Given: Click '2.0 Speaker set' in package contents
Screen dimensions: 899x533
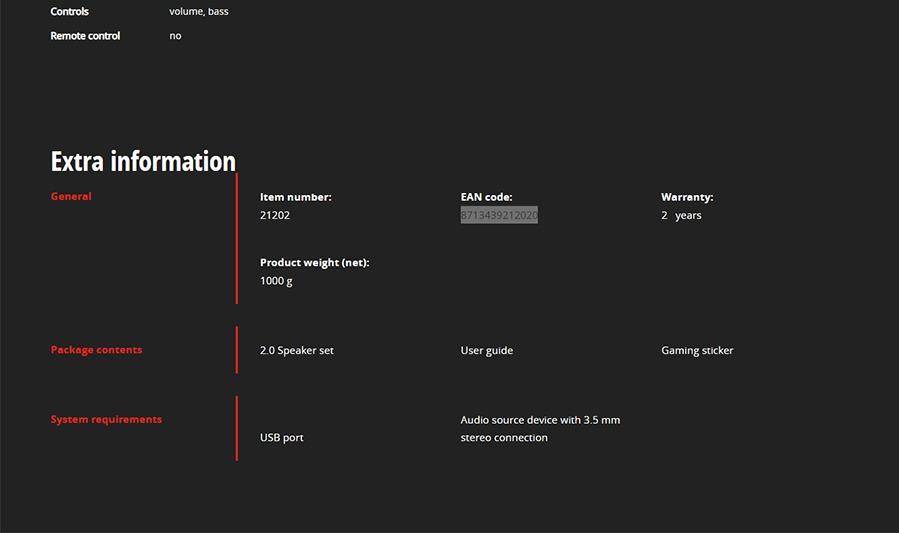Looking at the screenshot, I should (x=297, y=351).
